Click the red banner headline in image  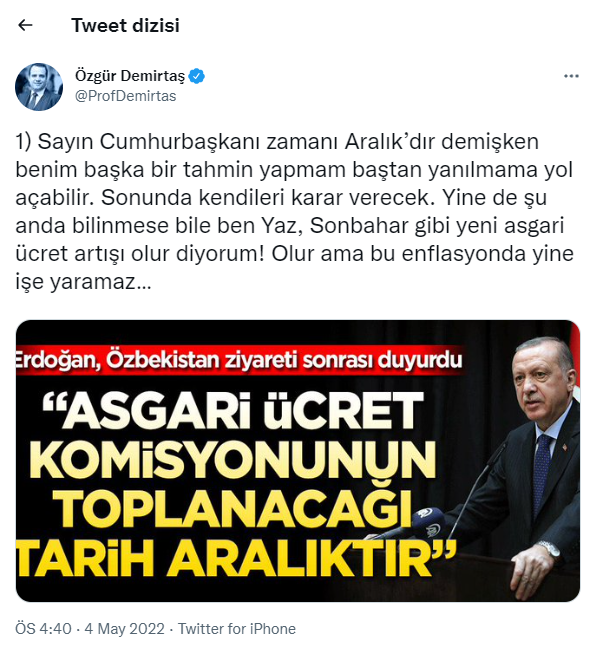click(239, 360)
